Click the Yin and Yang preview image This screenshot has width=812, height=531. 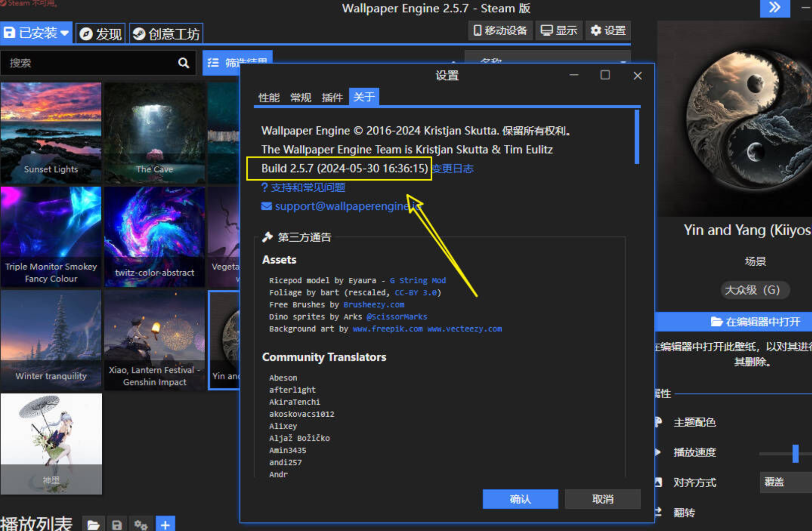pyautogui.click(x=734, y=119)
